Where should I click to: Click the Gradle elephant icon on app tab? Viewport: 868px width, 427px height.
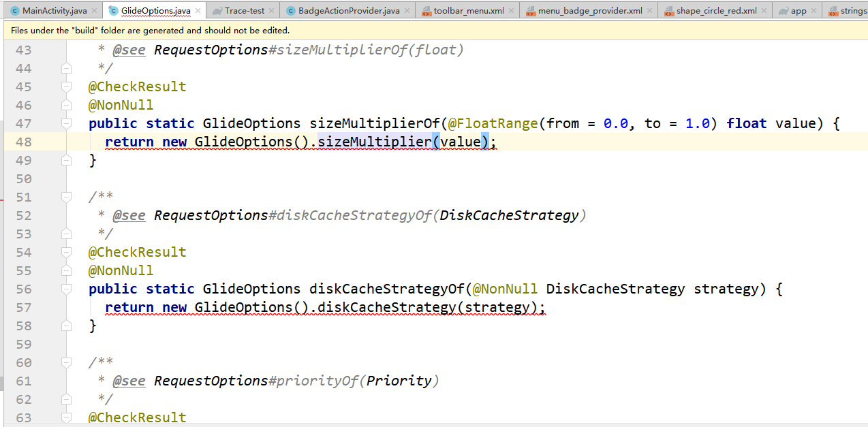click(x=784, y=11)
